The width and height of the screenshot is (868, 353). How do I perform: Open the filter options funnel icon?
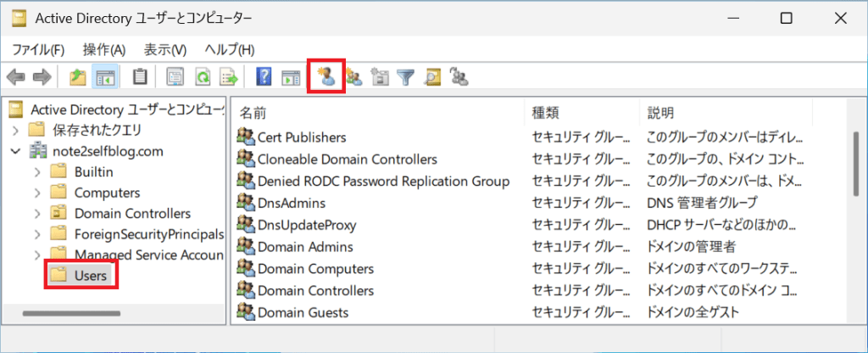click(x=406, y=77)
